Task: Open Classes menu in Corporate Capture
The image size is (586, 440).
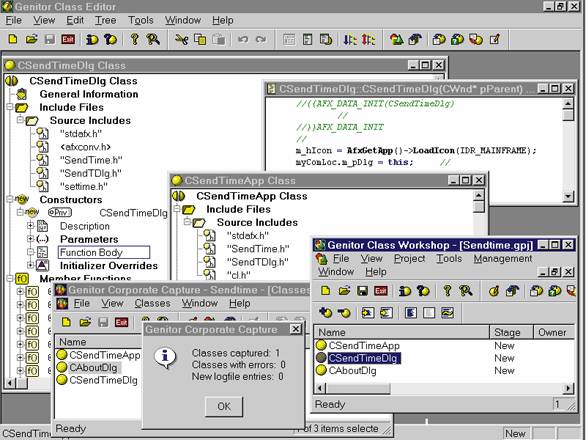Action: click(x=152, y=303)
